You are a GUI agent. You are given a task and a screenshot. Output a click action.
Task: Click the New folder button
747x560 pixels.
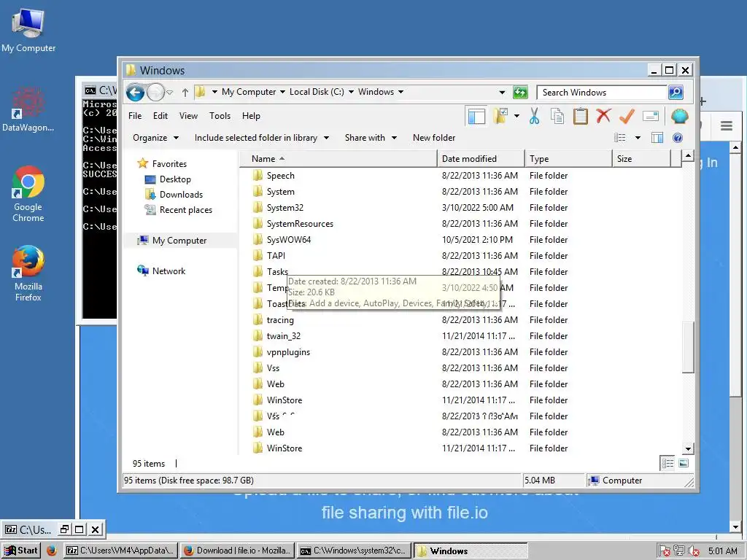click(434, 138)
